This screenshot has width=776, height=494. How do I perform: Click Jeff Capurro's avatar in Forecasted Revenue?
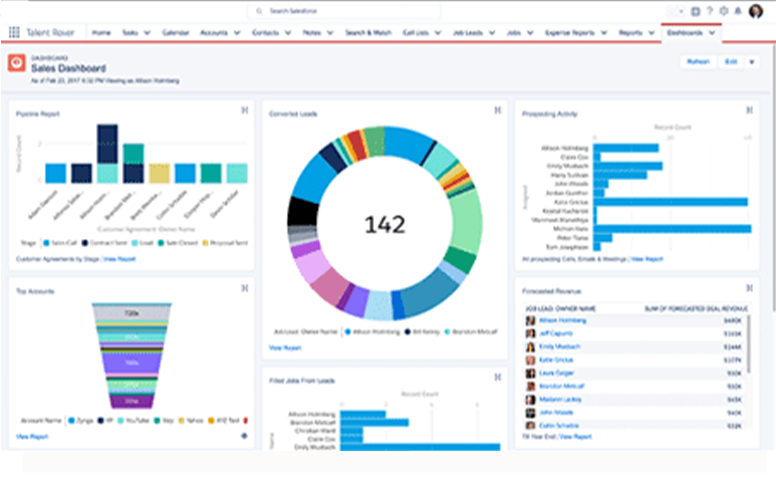530,334
